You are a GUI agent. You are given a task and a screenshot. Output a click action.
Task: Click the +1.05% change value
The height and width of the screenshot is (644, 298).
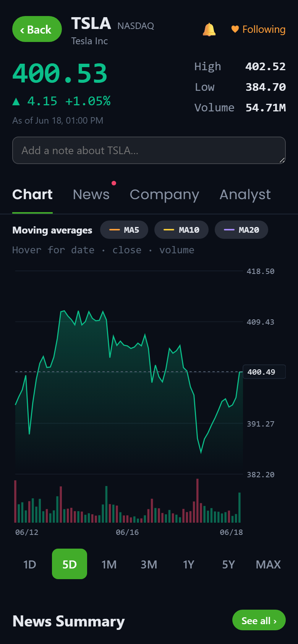(x=88, y=101)
